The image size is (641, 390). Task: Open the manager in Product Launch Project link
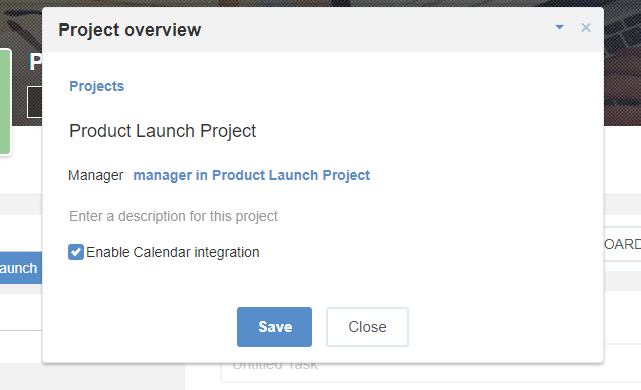pos(251,175)
